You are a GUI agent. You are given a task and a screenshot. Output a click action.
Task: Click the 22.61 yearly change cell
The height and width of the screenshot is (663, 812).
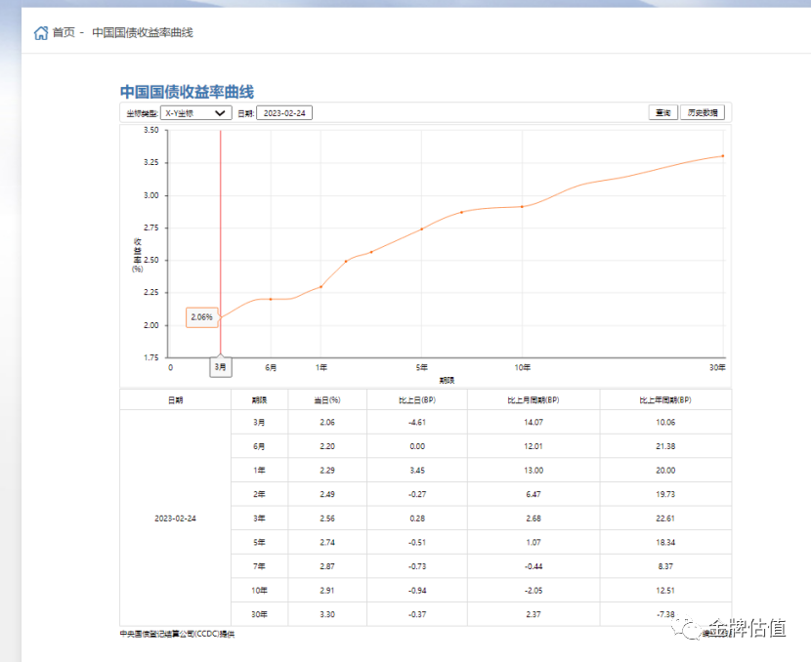click(665, 518)
